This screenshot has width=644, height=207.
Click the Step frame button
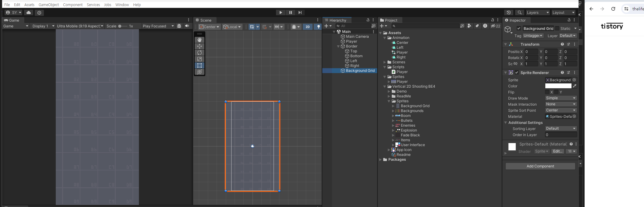pyautogui.click(x=300, y=12)
